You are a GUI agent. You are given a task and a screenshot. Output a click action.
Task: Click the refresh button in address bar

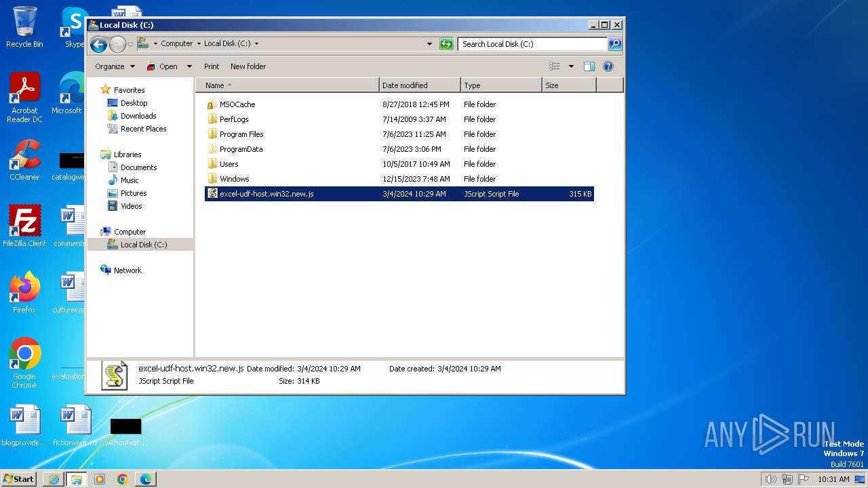446,44
